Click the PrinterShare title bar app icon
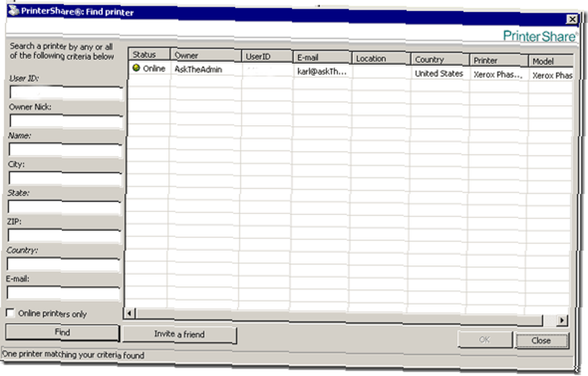This screenshot has width=588, height=376. (x=14, y=11)
